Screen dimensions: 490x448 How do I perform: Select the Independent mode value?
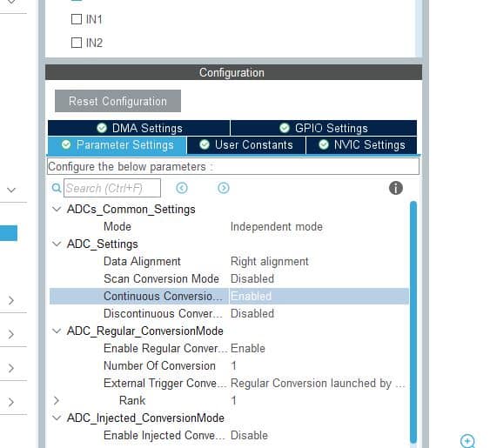277,226
